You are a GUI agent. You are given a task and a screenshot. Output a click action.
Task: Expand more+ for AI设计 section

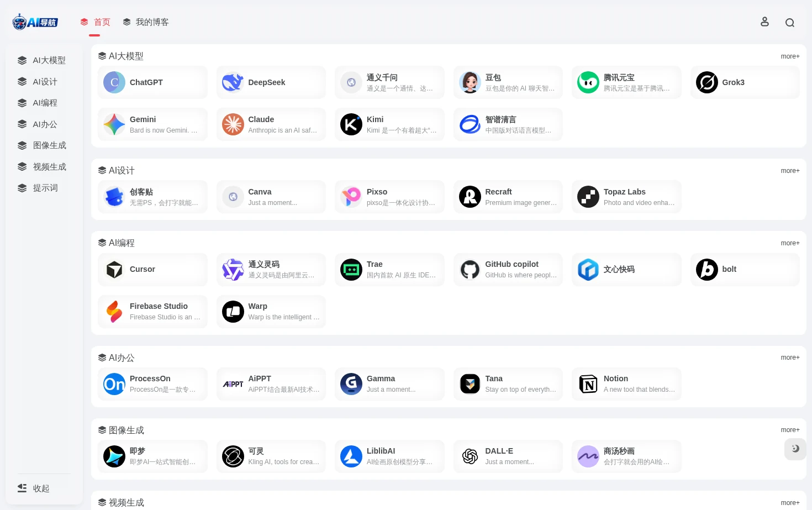point(790,171)
